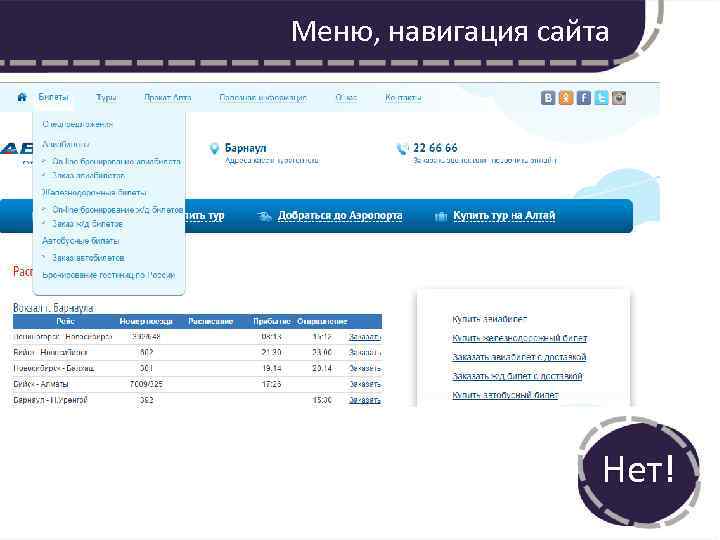Click arrival time 17:25

(271, 384)
